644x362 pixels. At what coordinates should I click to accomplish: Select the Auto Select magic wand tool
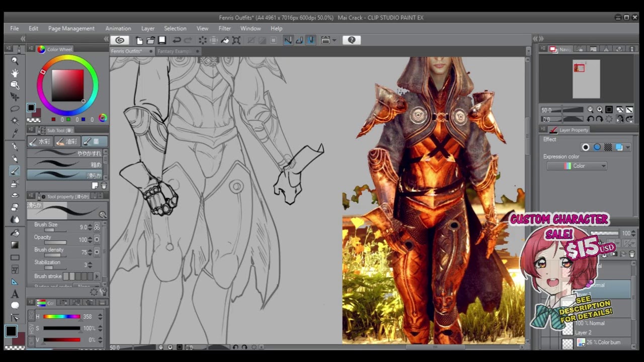coord(15,121)
